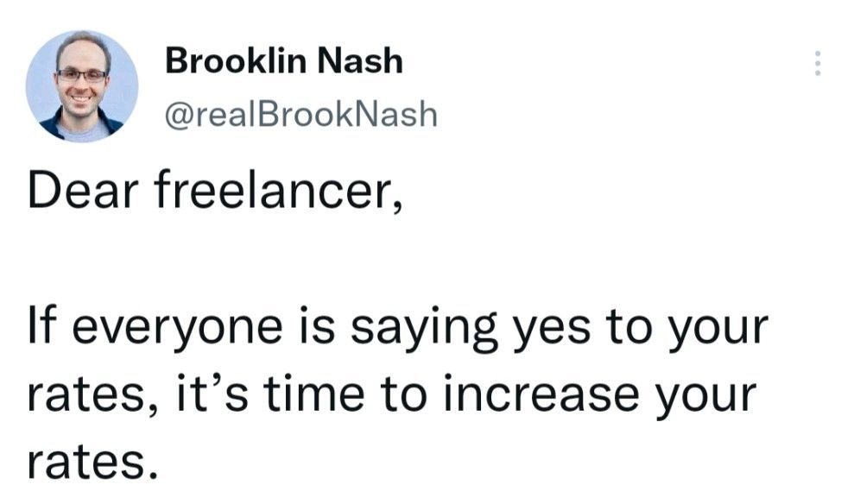
Task: Click "Brooklin" in the display name
Action: pos(236,60)
